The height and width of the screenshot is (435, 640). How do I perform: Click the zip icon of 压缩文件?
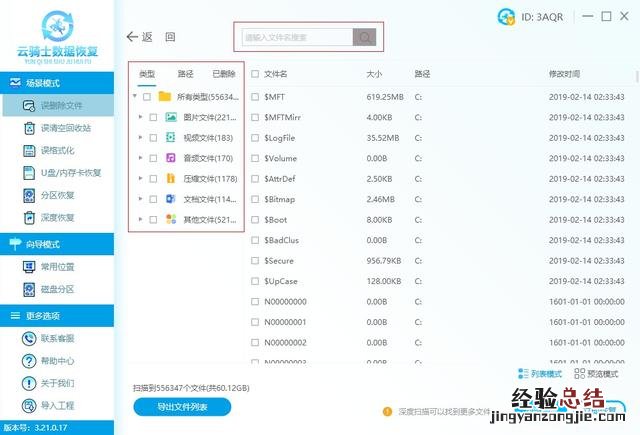(x=171, y=178)
